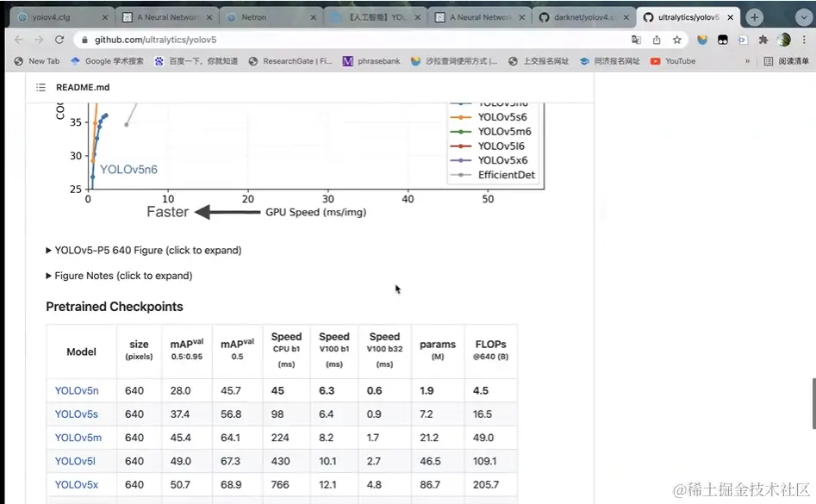Screen dimensions: 816x504
Task: Open the 同济报名网址 bookmark
Action: coord(609,61)
